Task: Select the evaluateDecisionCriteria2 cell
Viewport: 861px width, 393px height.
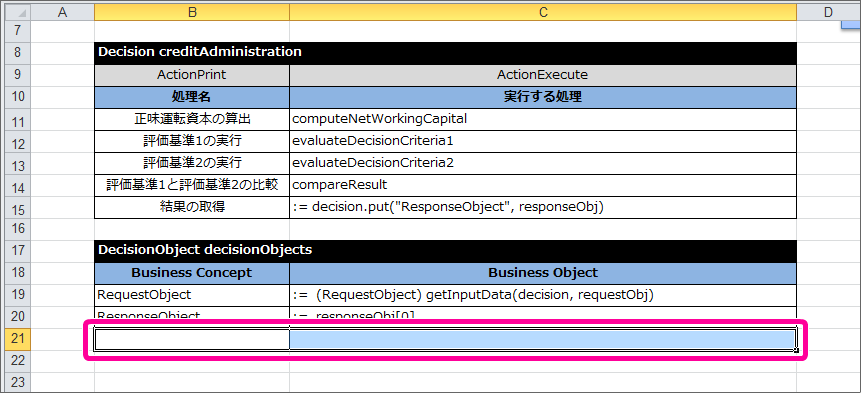Action: click(x=543, y=163)
